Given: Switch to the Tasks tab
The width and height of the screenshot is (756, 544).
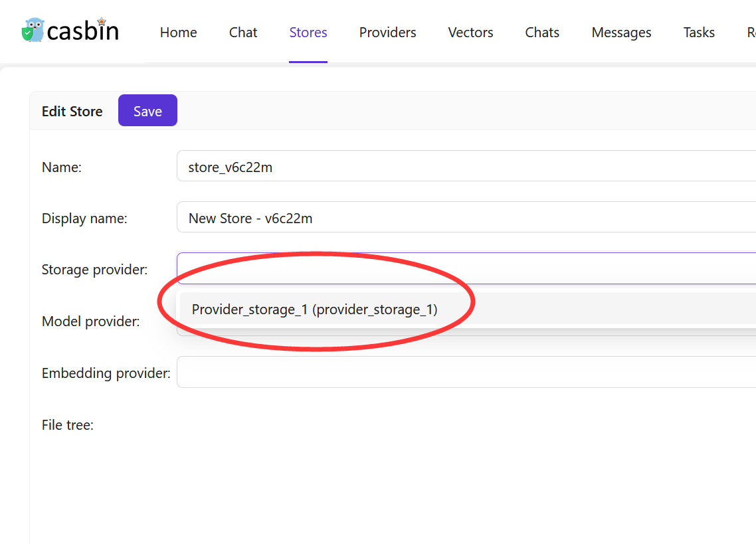Looking at the screenshot, I should (699, 33).
